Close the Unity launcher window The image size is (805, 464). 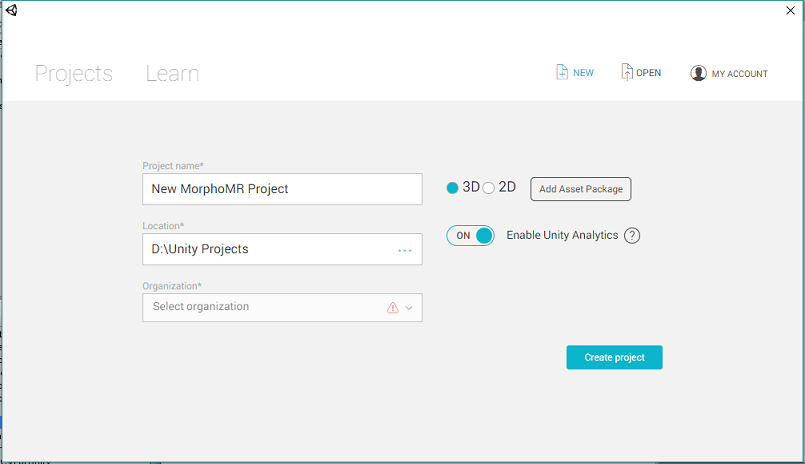pyautogui.click(x=791, y=10)
